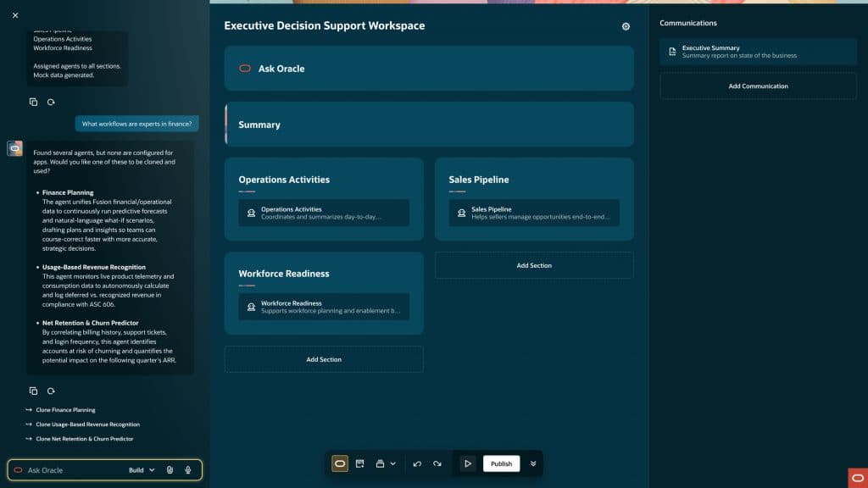Add Section below Sales Pipeline
This screenshot has width=868, height=488.
534,265
